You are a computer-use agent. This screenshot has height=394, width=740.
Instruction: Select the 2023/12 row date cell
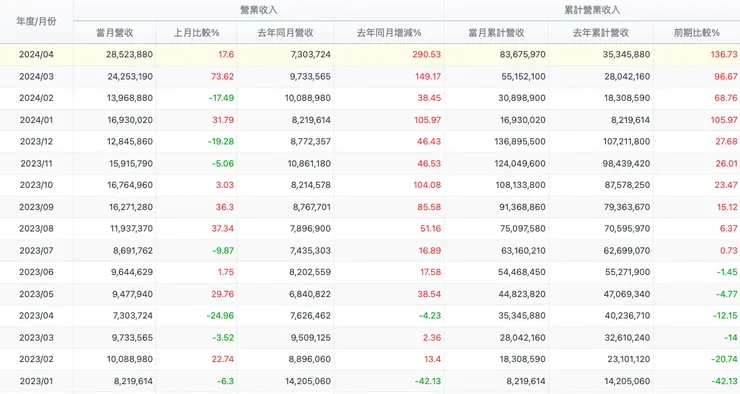[x=36, y=142]
